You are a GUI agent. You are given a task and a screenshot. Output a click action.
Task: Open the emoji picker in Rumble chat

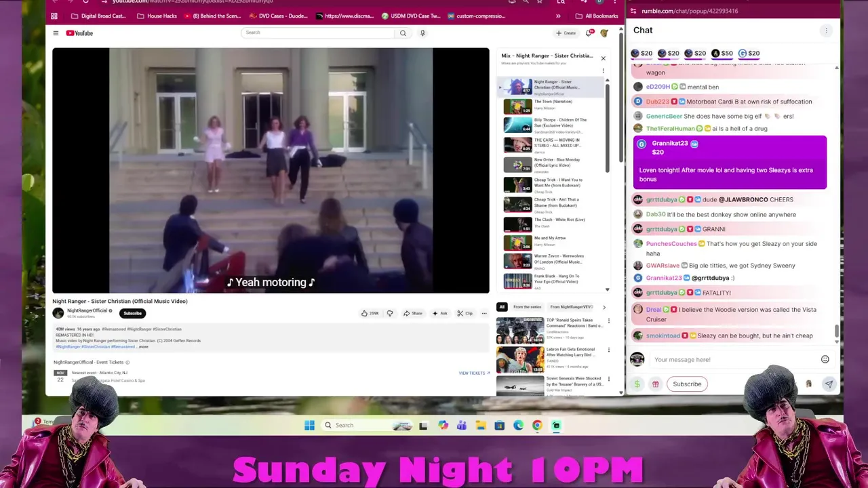825,359
